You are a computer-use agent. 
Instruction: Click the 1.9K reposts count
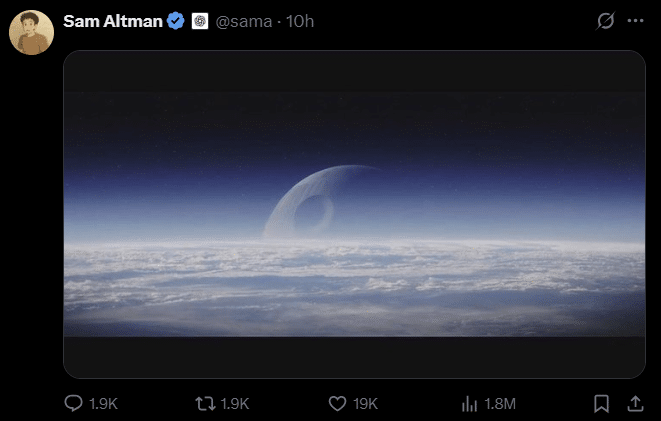(235, 404)
